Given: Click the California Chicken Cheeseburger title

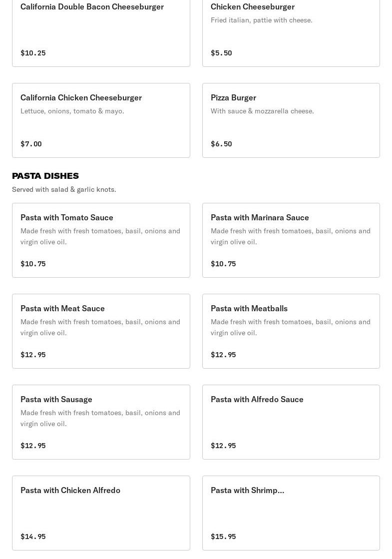Looking at the screenshot, I should 81,98.
